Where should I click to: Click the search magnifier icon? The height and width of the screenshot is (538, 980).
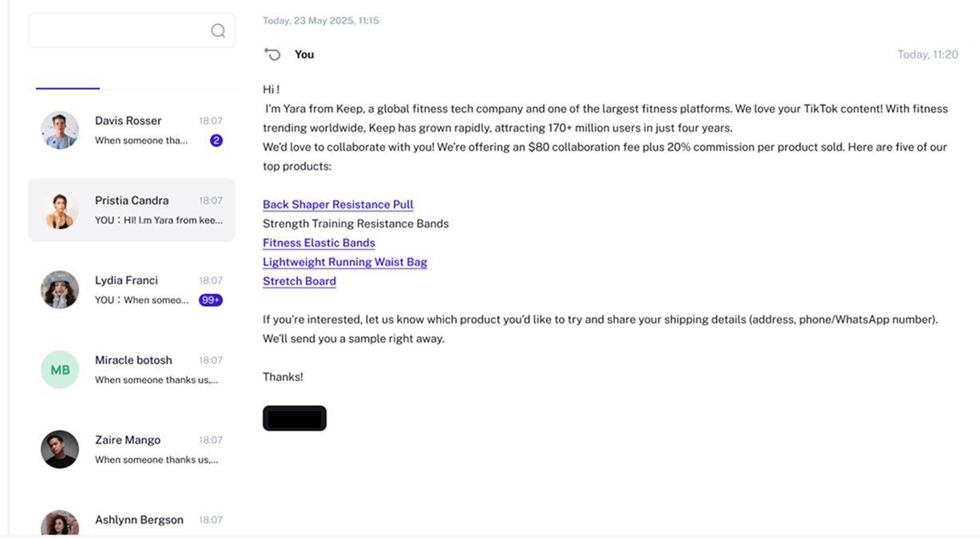coord(218,30)
